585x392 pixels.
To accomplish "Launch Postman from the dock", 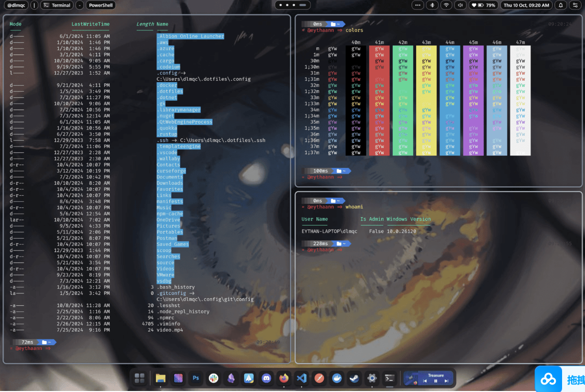I will (319, 378).
